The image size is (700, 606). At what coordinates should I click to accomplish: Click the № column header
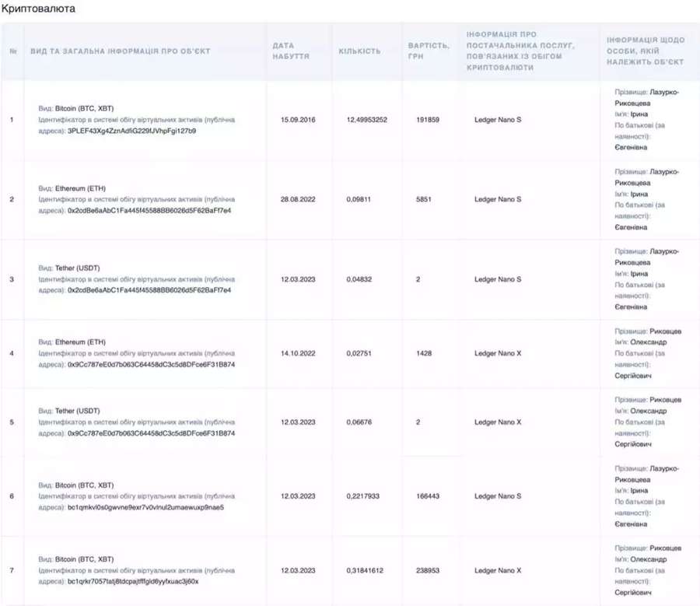[13, 51]
